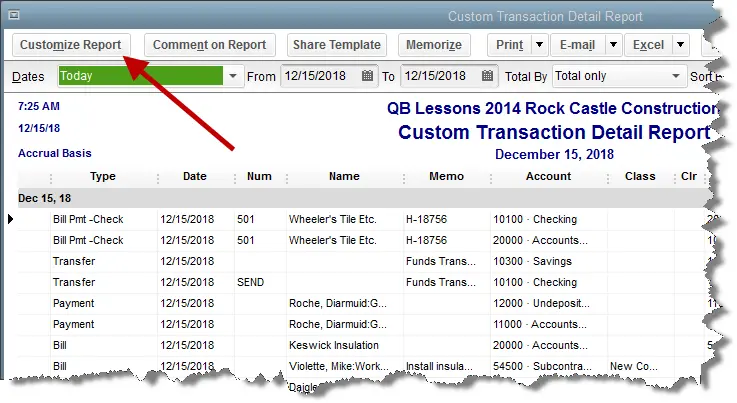Click the Customize Report button
Image resolution: width=737 pixels, height=403 pixels.
point(71,45)
